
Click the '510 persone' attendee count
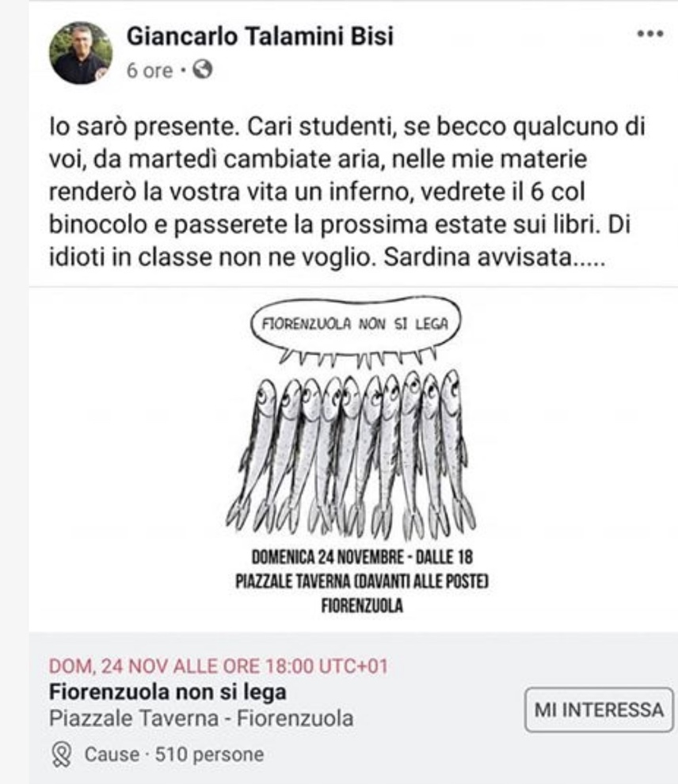pos(209,755)
